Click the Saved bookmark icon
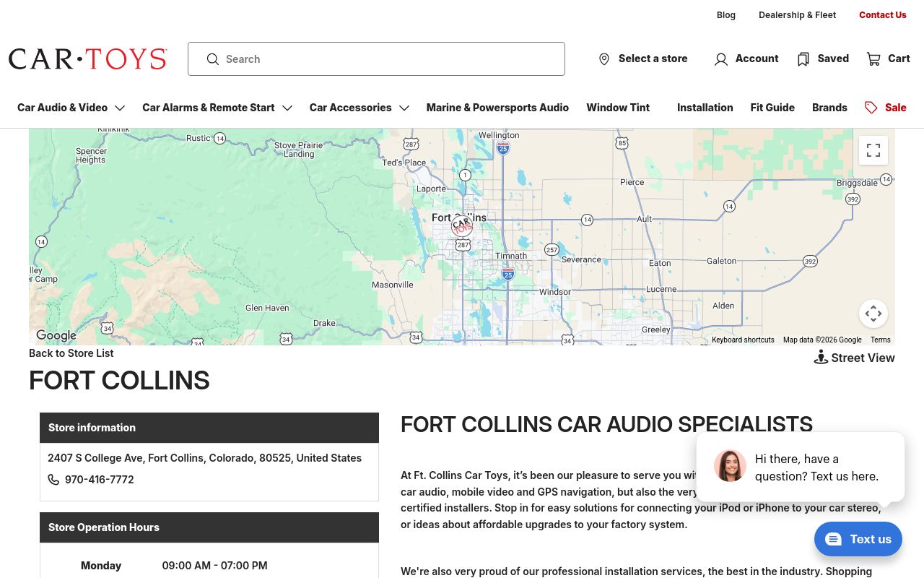This screenshot has height=578, width=924. 803,59
